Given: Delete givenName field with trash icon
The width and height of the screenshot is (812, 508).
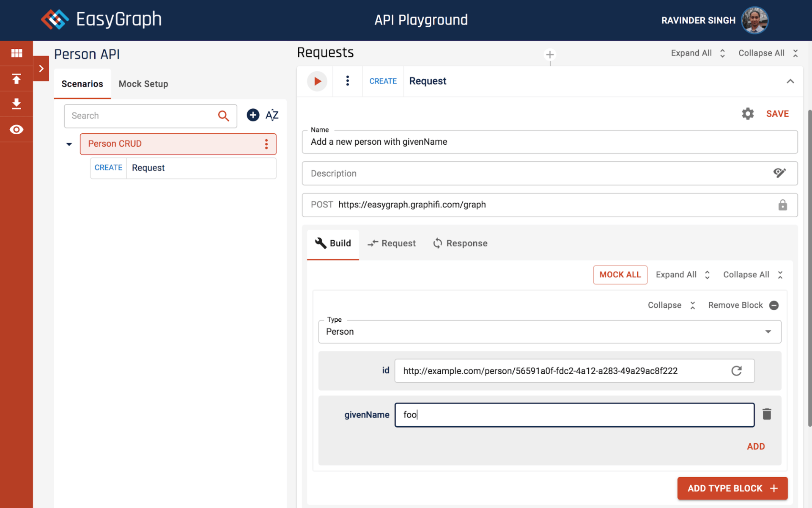Looking at the screenshot, I should pyautogui.click(x=767, y=414).
